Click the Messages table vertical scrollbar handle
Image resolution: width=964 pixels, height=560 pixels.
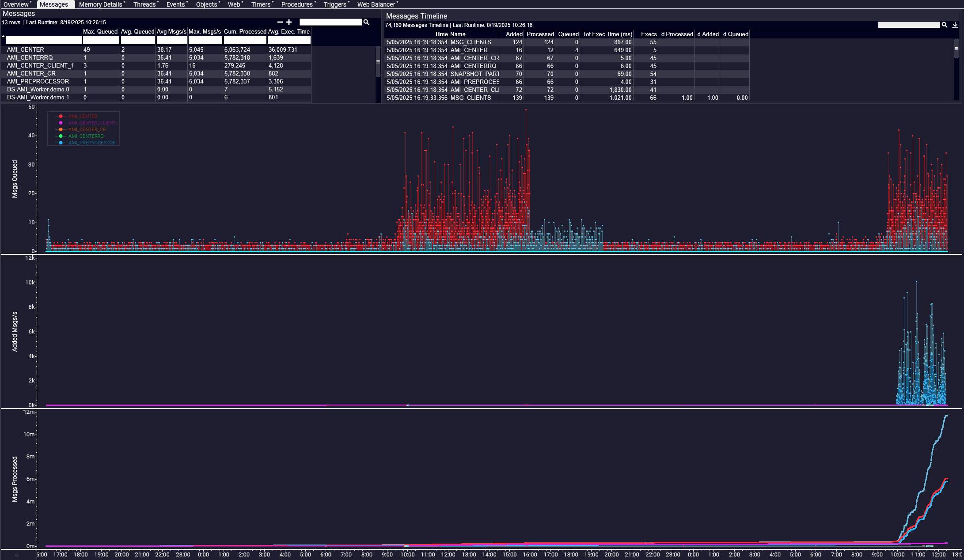tap(378, 62)
